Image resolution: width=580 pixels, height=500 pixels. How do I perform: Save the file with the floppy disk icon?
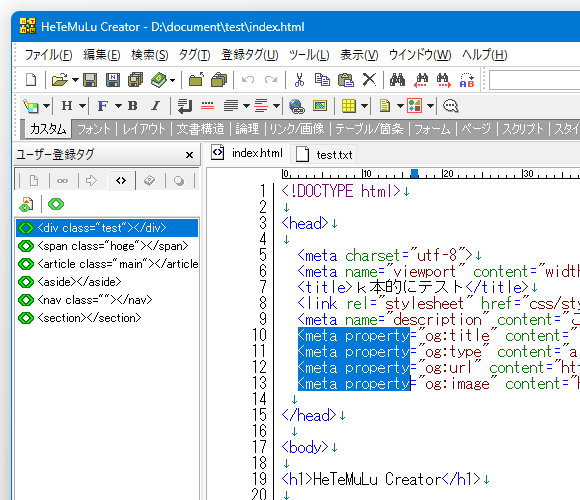(x=90, y=80)
